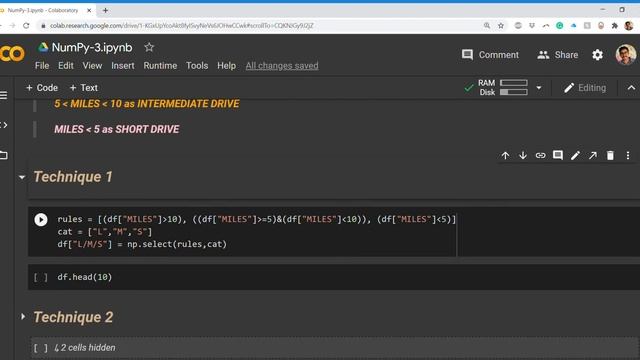Image resolution: width=640 pixels, height=360 pixels.
Task: Open the Files sidebar panel
Action: click(4, 155)
